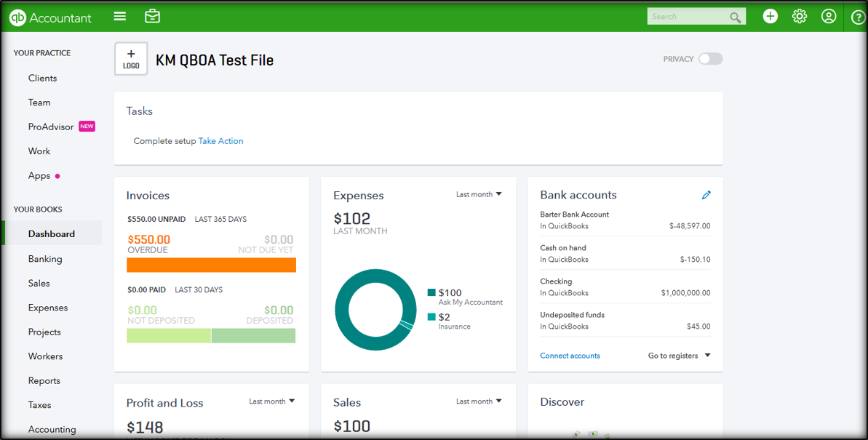Click the $0.00 deposited amount
This screenshot has height=440, width=868.
[x=279, y=310]
